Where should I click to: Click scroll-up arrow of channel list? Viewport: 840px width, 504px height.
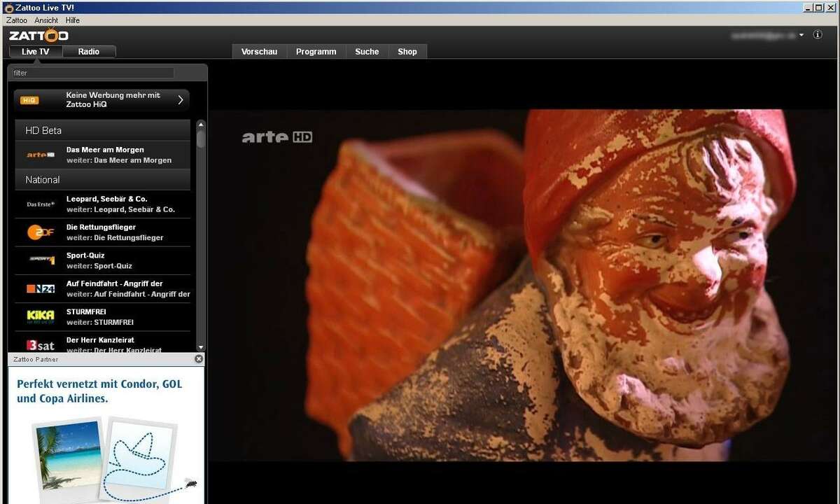point(201,125)
